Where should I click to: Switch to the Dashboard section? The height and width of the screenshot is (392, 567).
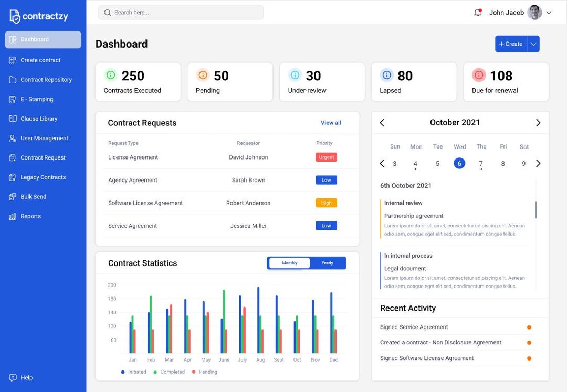34,39
